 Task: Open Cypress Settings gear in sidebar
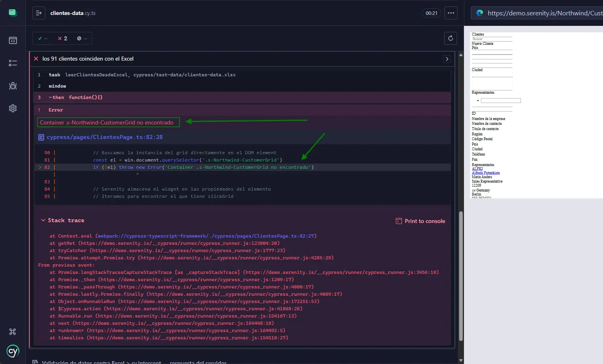coord(13,108)
